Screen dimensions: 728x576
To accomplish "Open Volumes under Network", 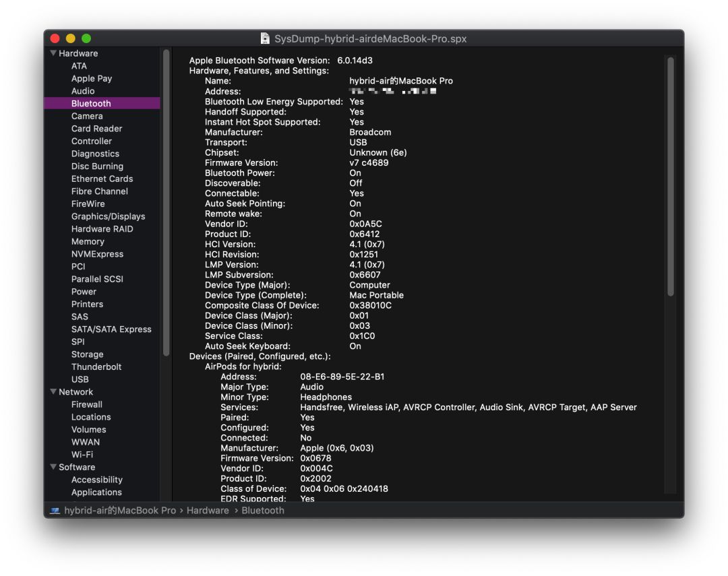I will 89,429.
